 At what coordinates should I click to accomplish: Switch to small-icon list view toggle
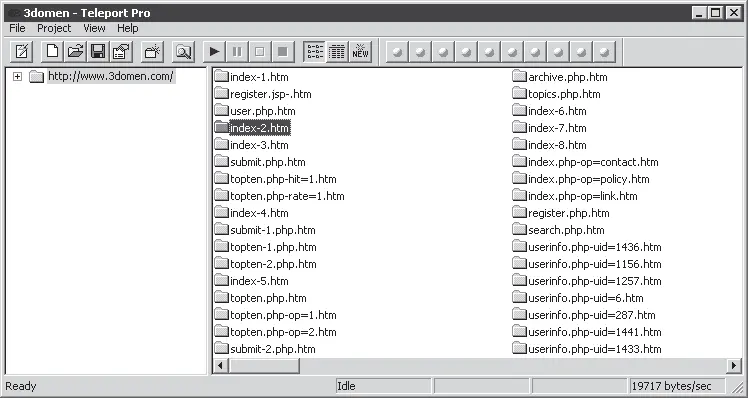point(314,52)
